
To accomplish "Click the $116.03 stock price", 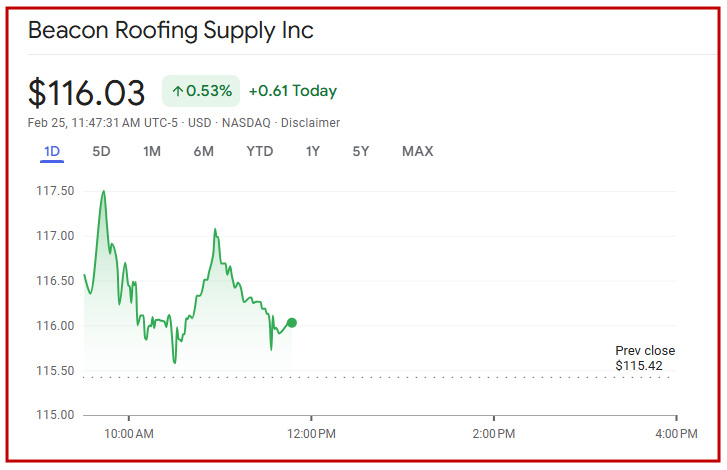I will 87,92.
